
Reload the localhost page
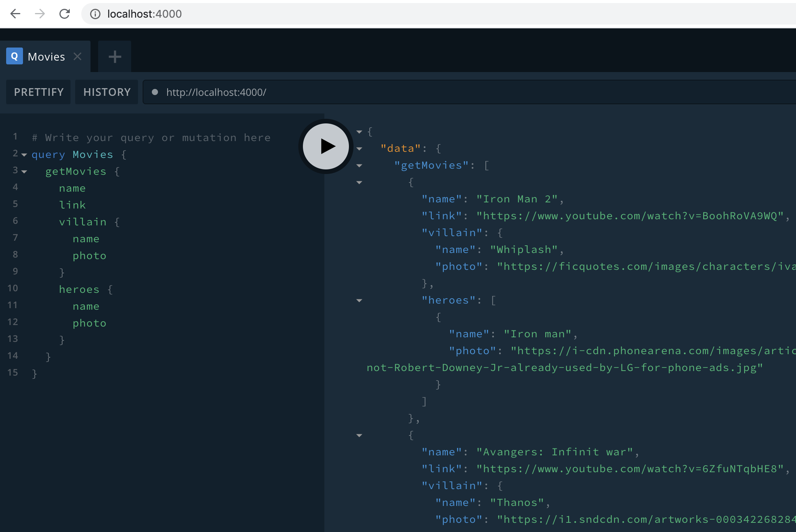[64, 14]
